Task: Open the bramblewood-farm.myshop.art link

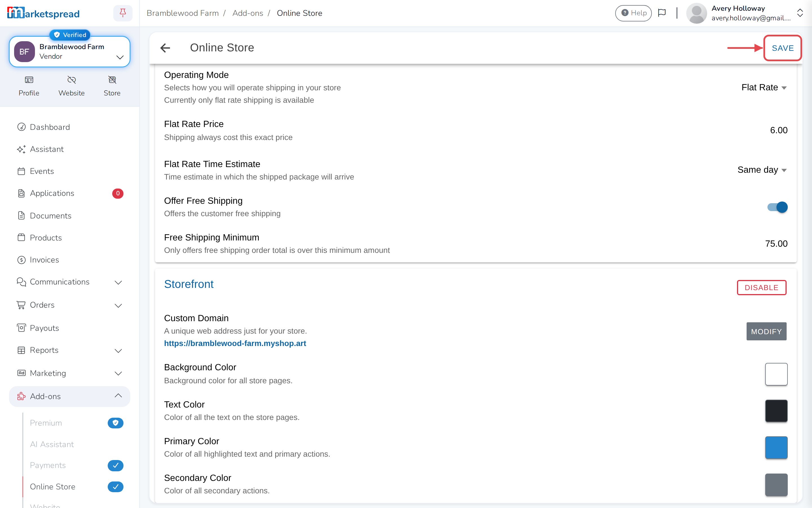Action: coord(235,343)
